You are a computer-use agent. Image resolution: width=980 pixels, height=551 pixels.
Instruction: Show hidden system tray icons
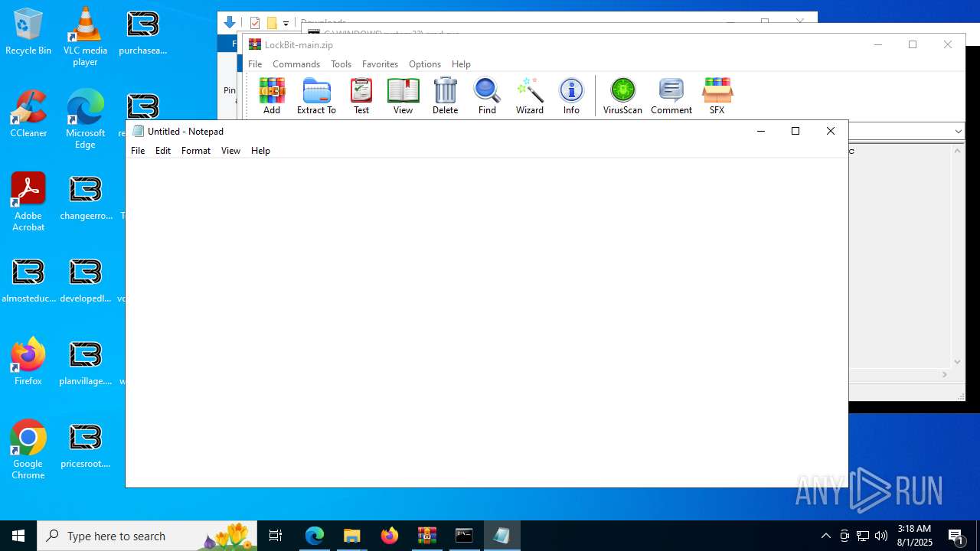click(825, 536)
